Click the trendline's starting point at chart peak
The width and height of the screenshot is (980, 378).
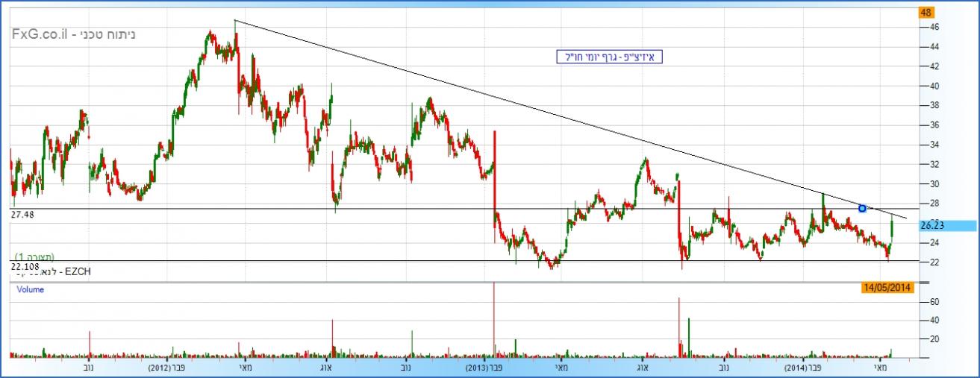pyautogui.click(x=235, y=20)
